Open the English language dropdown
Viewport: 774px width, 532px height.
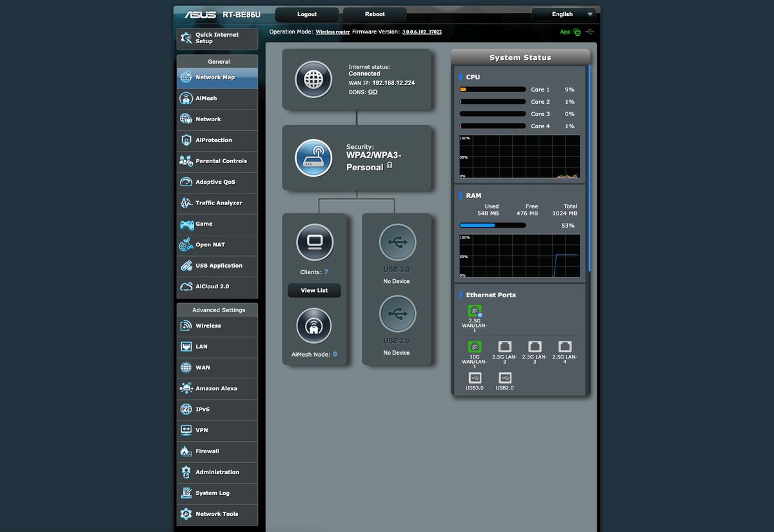pos(564,14)
